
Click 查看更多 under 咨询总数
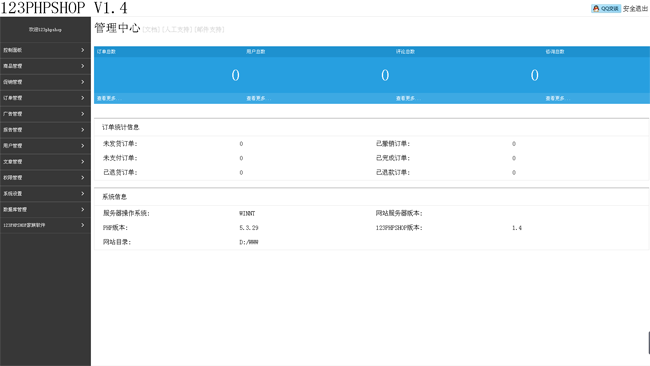coord(558,98)
